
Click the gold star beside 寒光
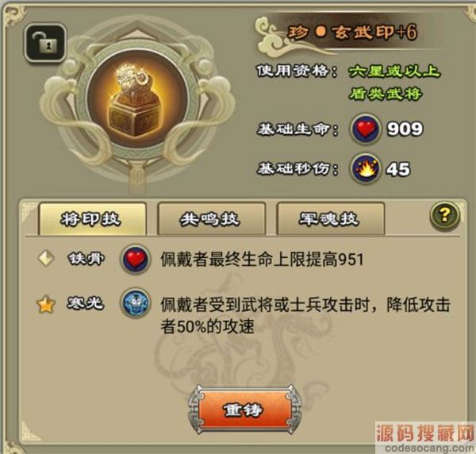click(x=46, y=304)
